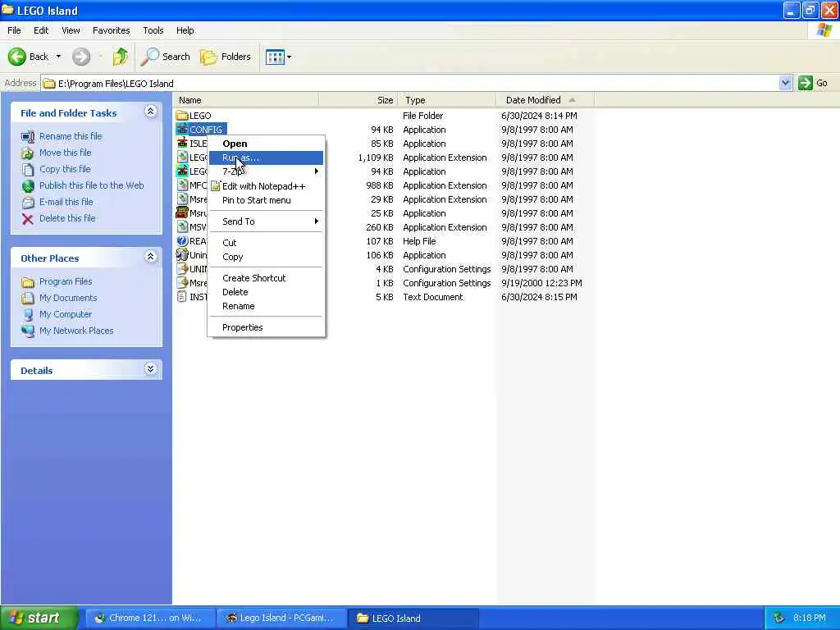Screen dimensions: 840x630
Task: Open the Back history dropdown arrow
Action: point(58,57)
